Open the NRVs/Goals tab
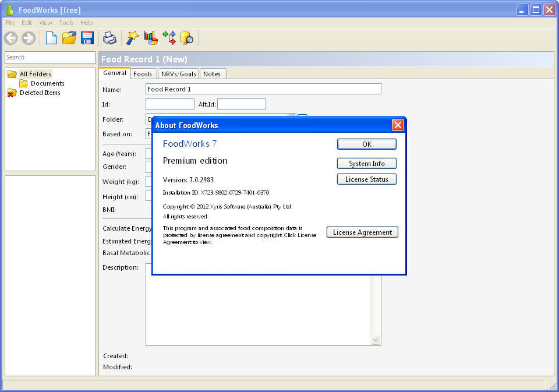Viewport: 559px width, 392px height. pyautogui.click(x=178, y=73)
